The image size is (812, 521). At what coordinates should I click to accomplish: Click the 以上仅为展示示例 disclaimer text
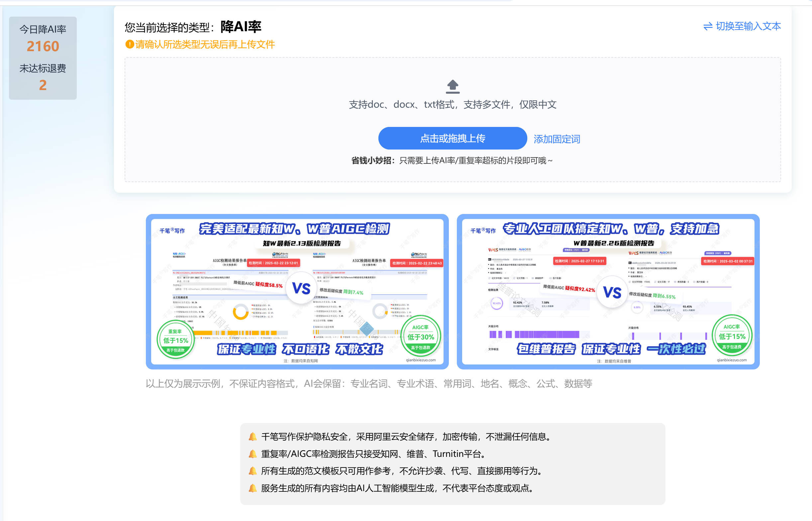369,384
